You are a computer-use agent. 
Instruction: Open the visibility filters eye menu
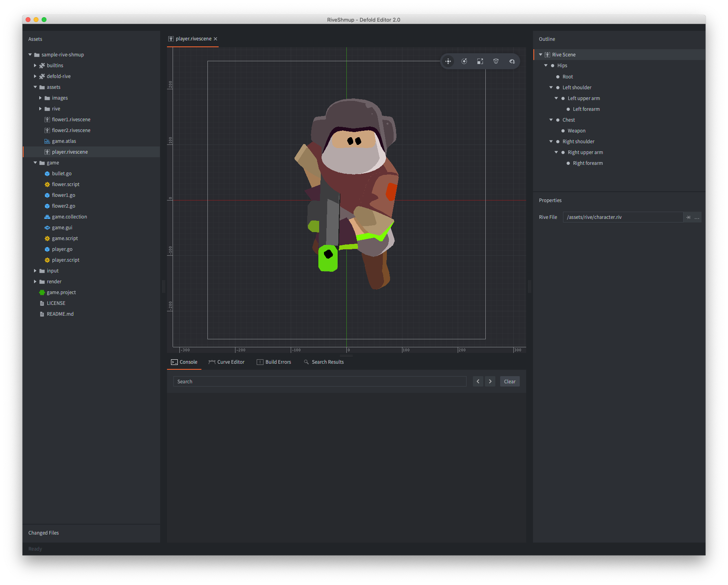click(x=512, y=61)
